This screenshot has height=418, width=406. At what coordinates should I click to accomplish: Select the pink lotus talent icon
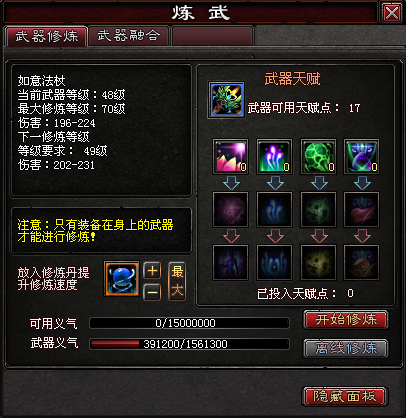[230, 157]
